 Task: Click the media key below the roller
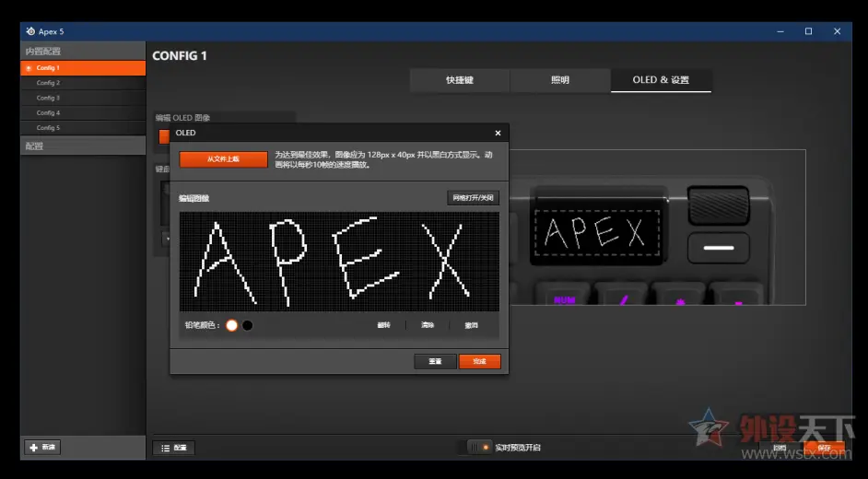click(x=719, y=248)
